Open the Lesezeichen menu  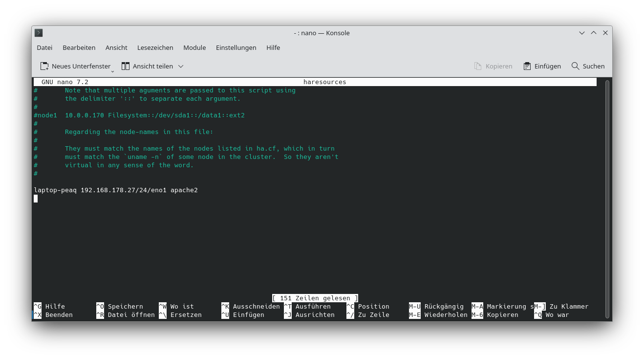point(155,47)
